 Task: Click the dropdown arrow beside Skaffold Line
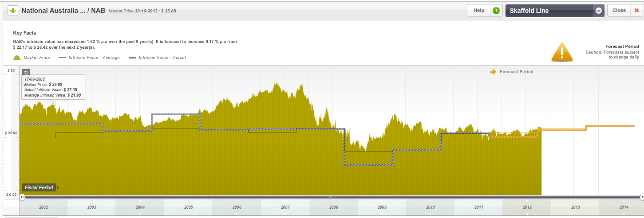pos(598,11)
